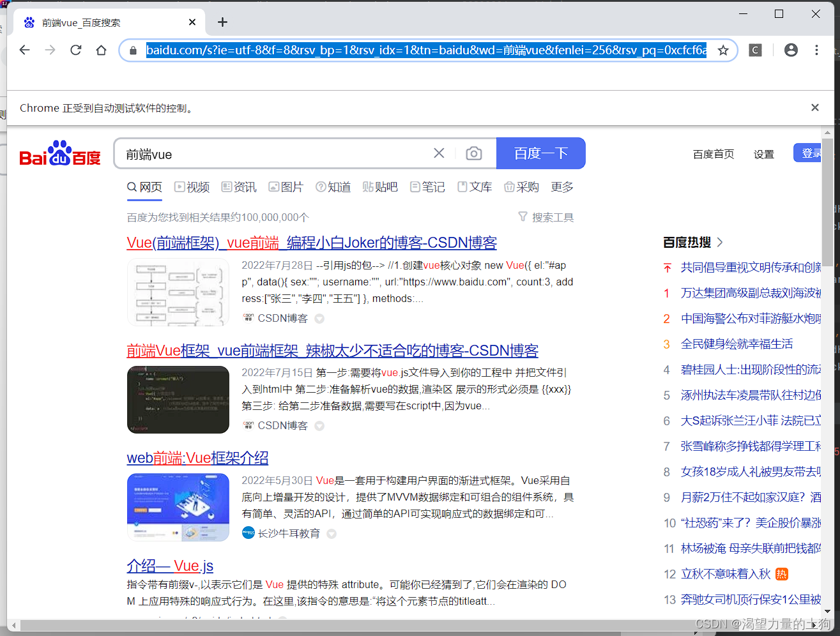This screenshot has width=840, height=636.
Task: Open hot search 林场被淹 母亲失联前把钱都
Action: (751, 549)
